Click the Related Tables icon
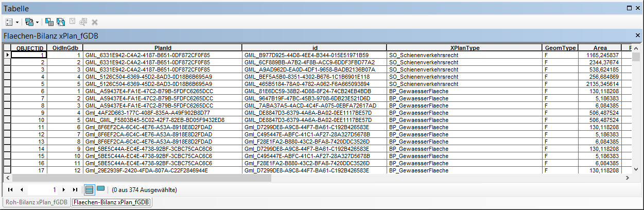Viewport: 644px width, 210px height. point(29,22)
